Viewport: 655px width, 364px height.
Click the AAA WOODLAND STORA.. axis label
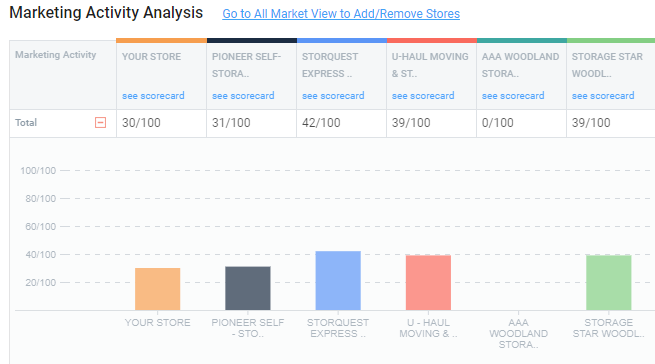coord(518,333)
